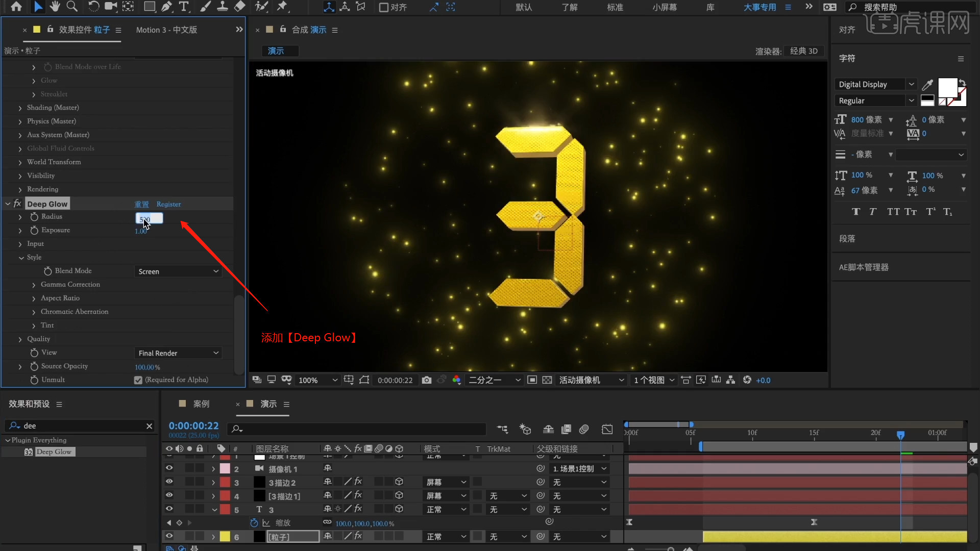The width and height of the screenshot is (980, 551).
Task: Open the Blend Mode Screen dropdown
Action: (x=178, y=271)
